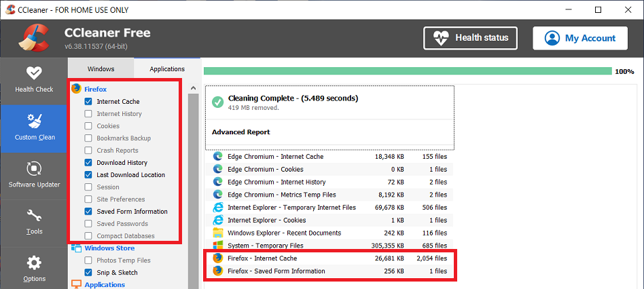Select the 419 MB removed text

[x=253, y=108]
